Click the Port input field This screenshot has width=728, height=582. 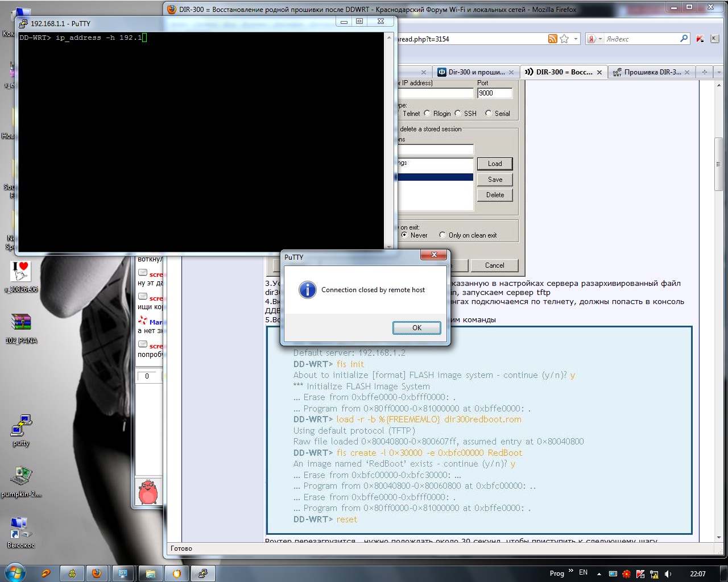[x=494, y=93]
